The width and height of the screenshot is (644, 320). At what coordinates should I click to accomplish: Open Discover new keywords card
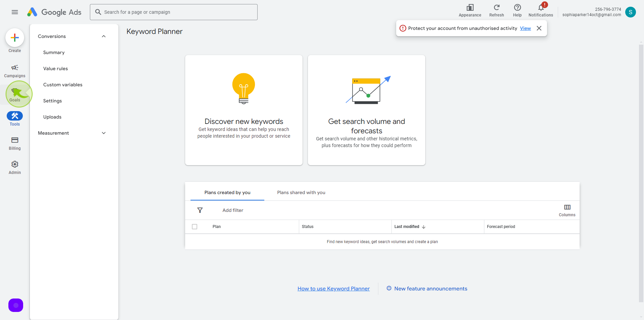pyautogui.click(x=244, y=110)
